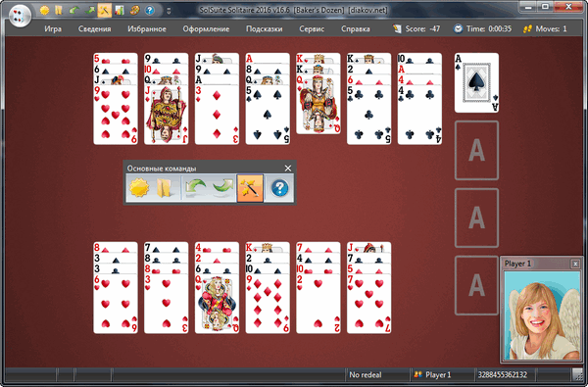Viewport: 588px width, 387px height.
Task: Click Open folder icon in Основные команды
Action: click(x=165, y=188)
